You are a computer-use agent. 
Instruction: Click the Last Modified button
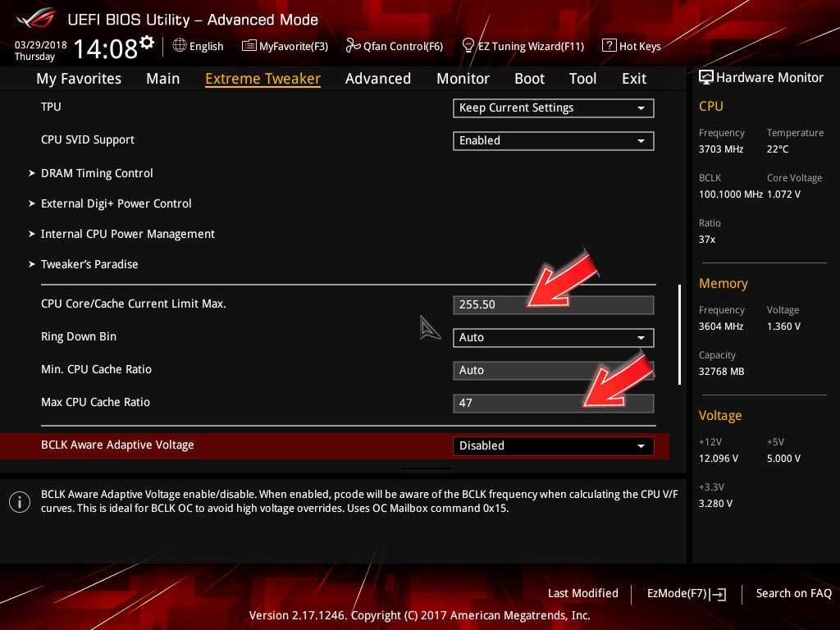point(583,593)
